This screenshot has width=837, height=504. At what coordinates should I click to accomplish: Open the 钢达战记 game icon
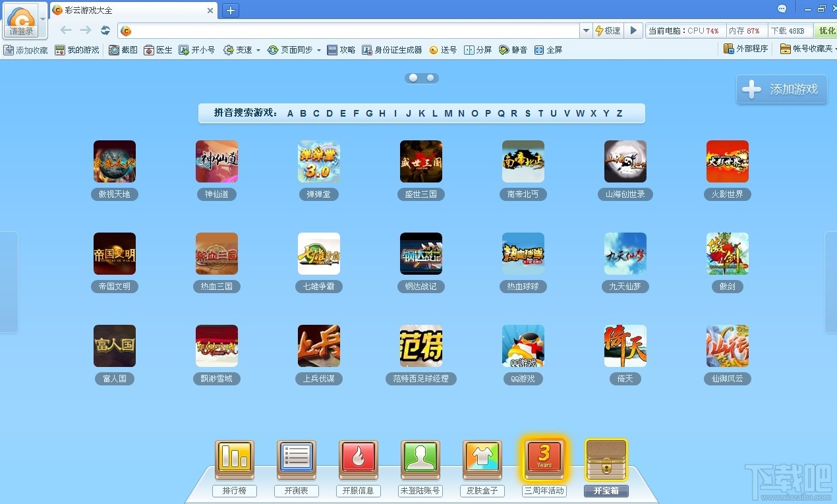tap(421, 254)
